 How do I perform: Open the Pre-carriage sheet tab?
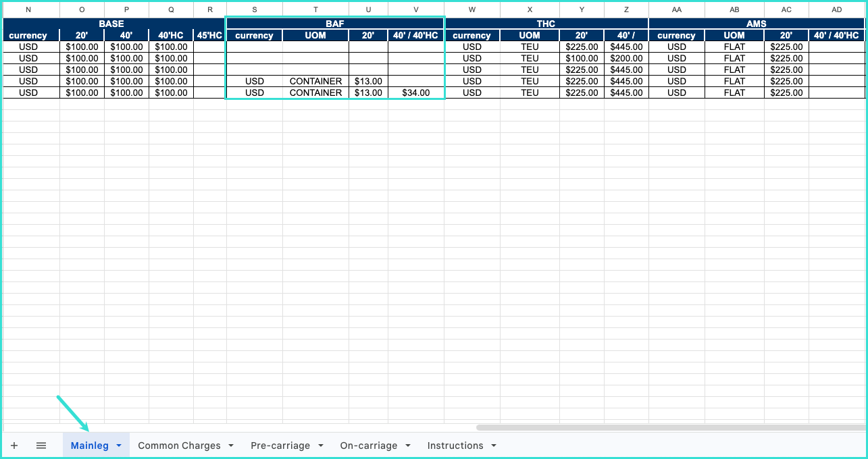[280, 446]
